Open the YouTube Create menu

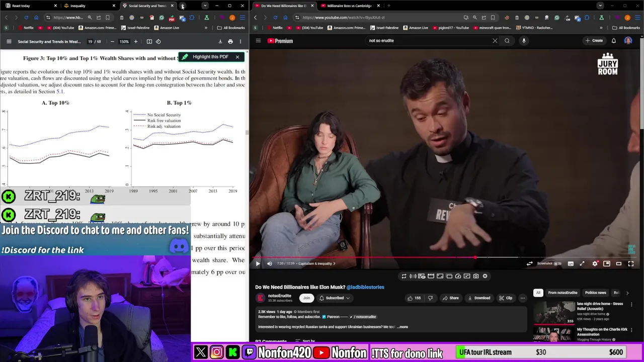tap(594, 41)
